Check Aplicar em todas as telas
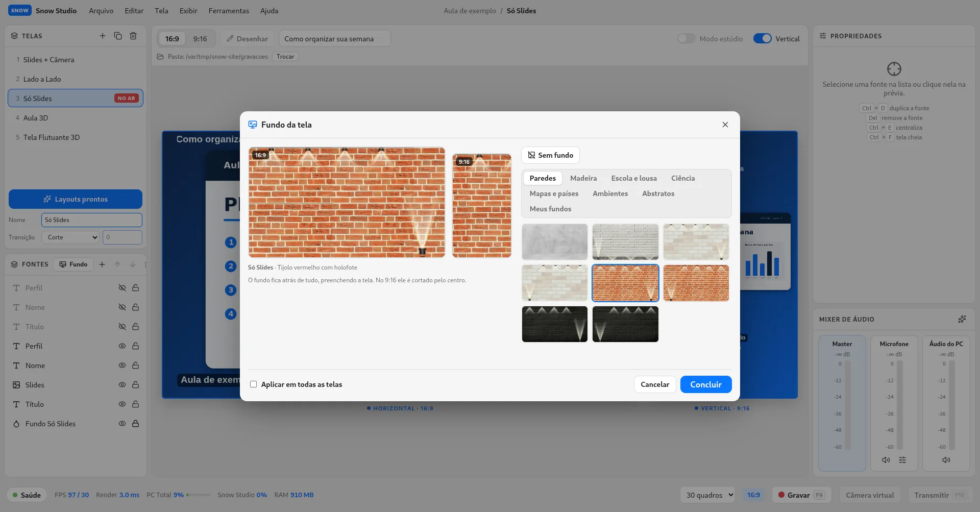 pyautogui.click(x=253, y=384)
